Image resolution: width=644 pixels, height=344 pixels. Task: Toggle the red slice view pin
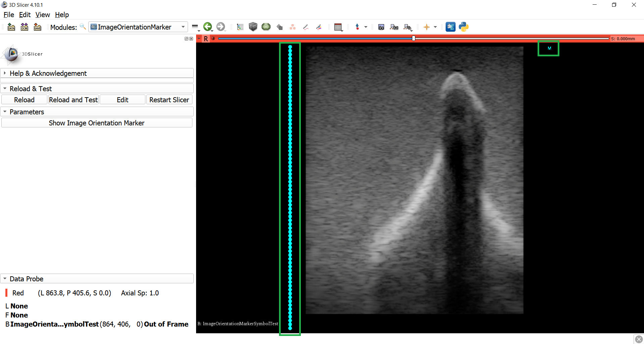tap(199, 39)
